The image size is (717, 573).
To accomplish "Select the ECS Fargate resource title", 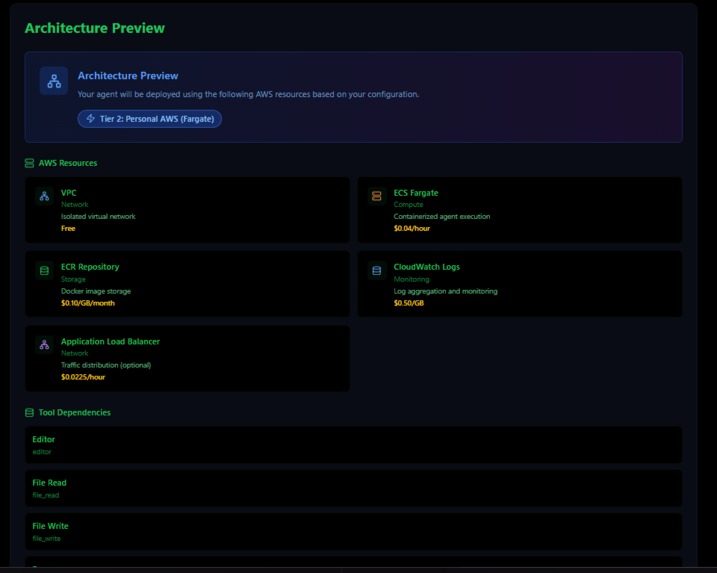I will pos(416,193).
